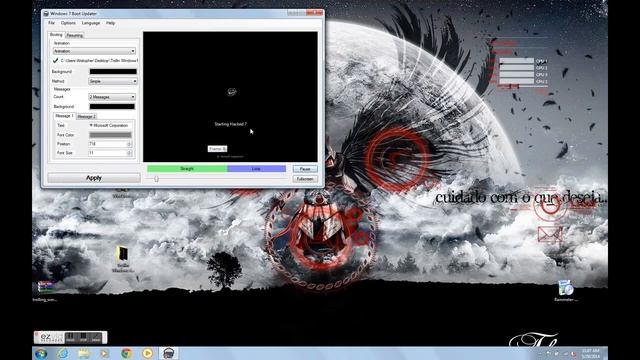Open Windows Media Player from taskbar

[x=104, y=353]
